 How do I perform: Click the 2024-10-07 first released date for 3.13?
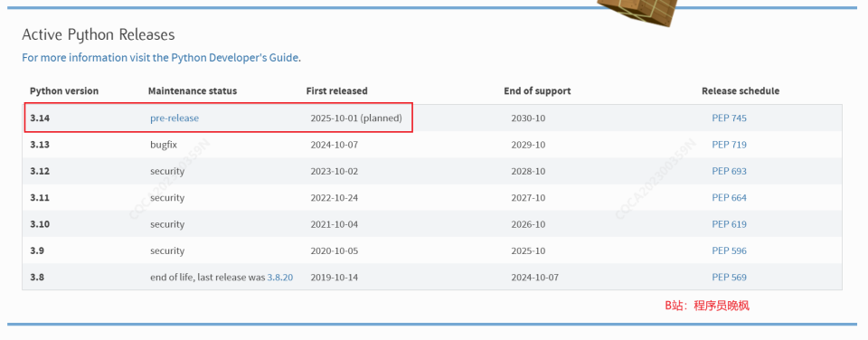(335, 145)
